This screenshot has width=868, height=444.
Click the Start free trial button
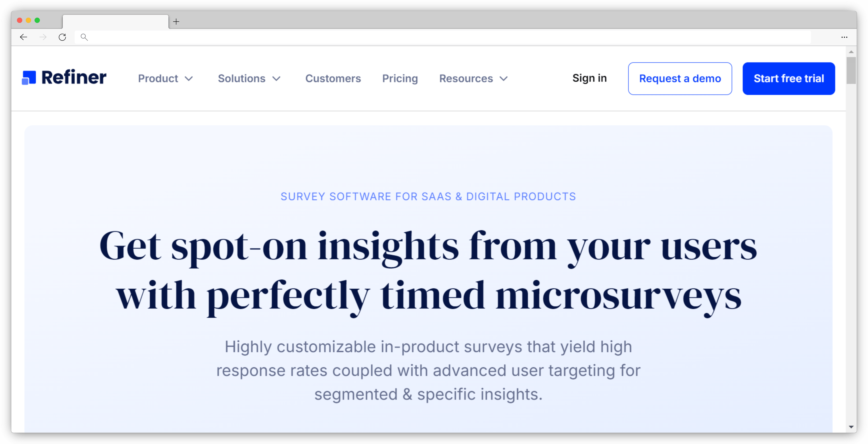click(789, 78)
